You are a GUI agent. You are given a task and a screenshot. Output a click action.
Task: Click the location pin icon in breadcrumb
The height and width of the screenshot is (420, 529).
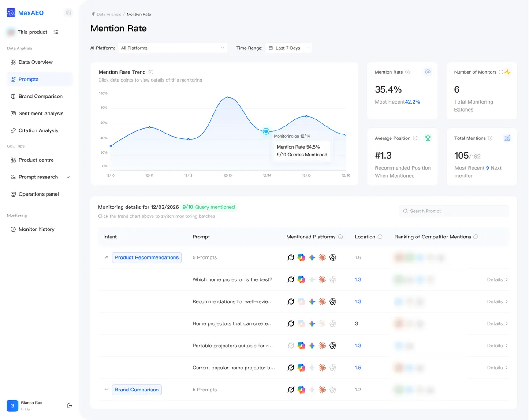(x=93, y=15)
